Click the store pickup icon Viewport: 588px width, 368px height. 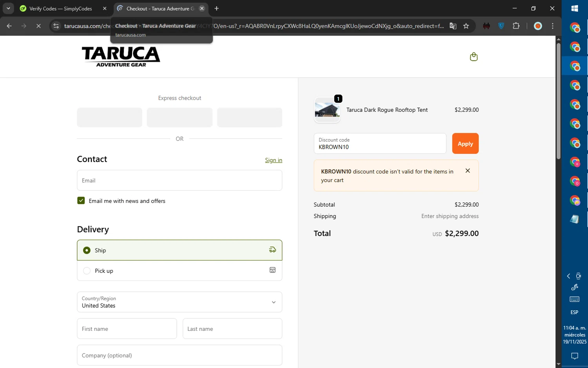(272, 270)
